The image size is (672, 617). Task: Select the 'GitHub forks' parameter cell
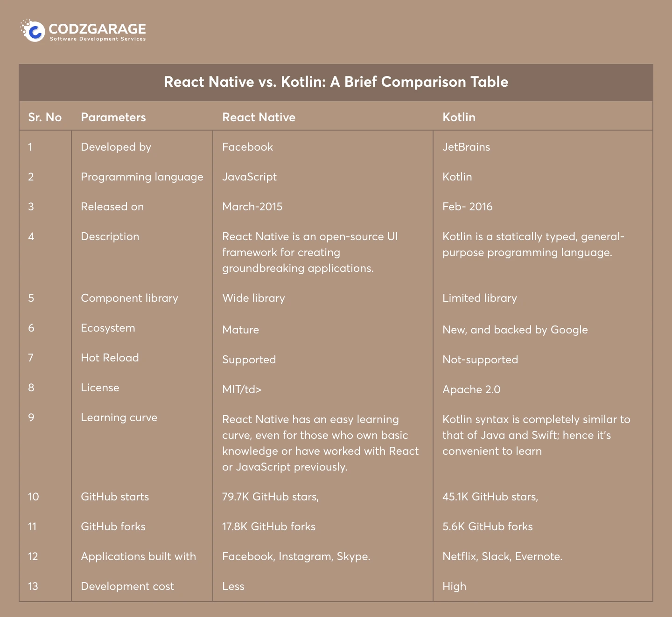[113, 527]
